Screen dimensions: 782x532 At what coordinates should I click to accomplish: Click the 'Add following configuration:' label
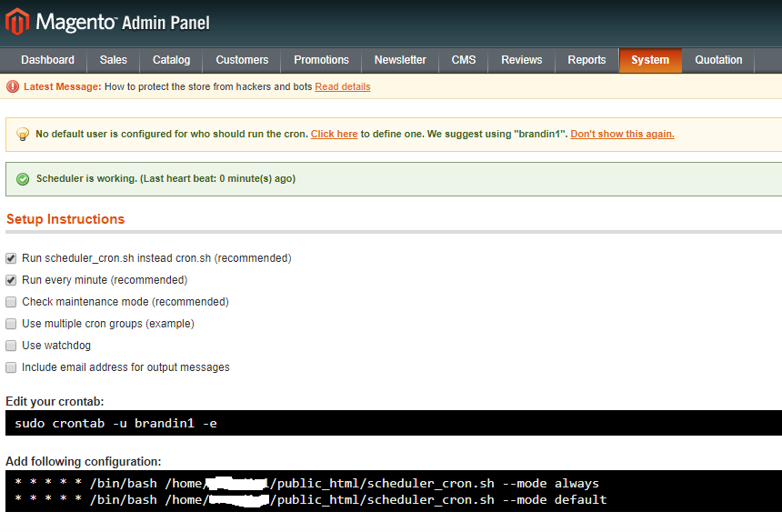(84, 462)
